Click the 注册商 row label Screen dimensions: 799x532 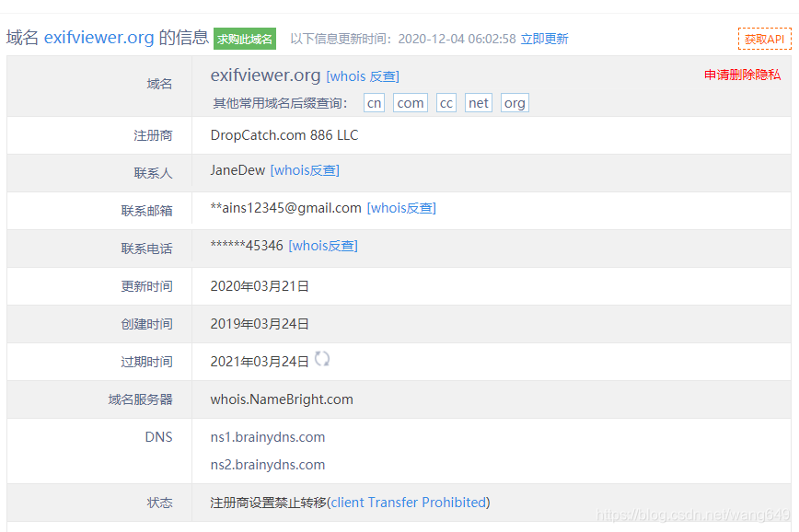point(153,135)
